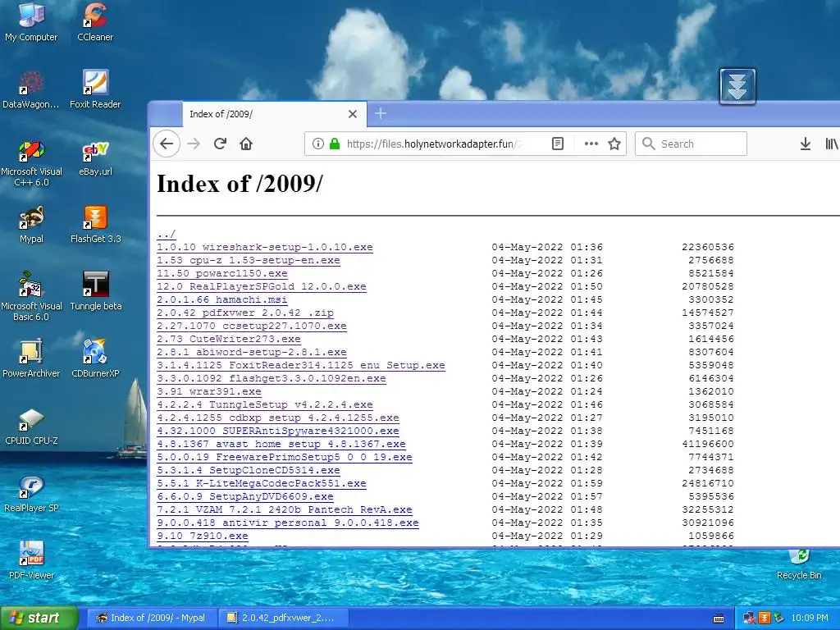Image resolution: width=840 pixels, height=630 pixels.
Task: Select the CPUID CPU-Z desktop icon
Action: [31, 427]
